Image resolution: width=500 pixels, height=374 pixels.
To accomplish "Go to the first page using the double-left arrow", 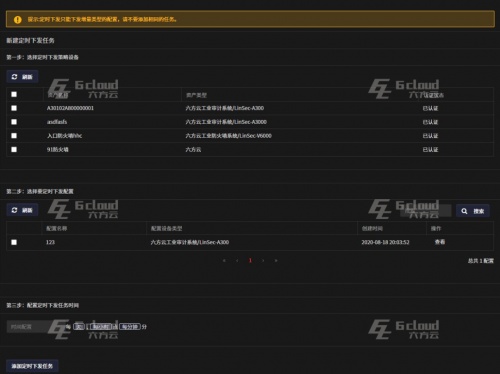I will pyautogui.click(x=224, y=261).
